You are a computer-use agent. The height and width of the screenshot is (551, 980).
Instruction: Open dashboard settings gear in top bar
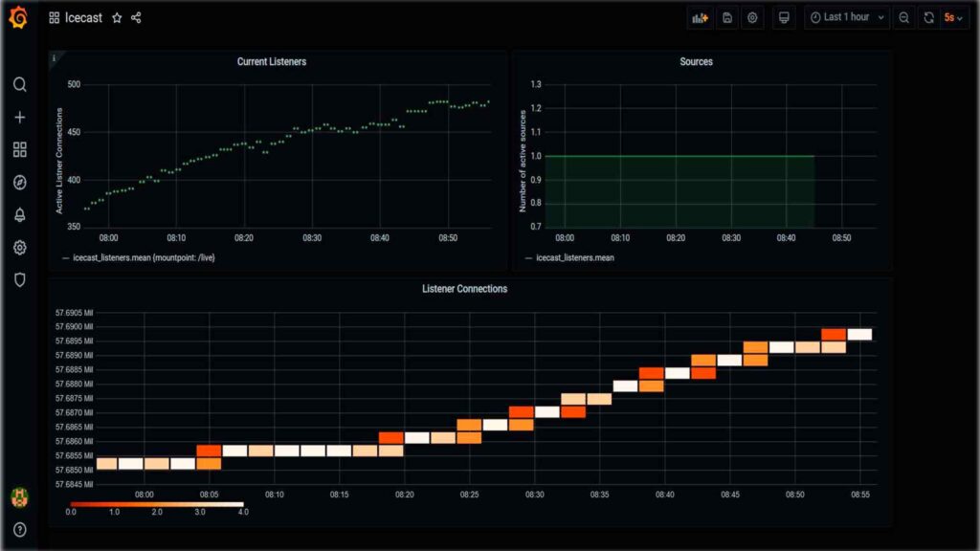752,18
